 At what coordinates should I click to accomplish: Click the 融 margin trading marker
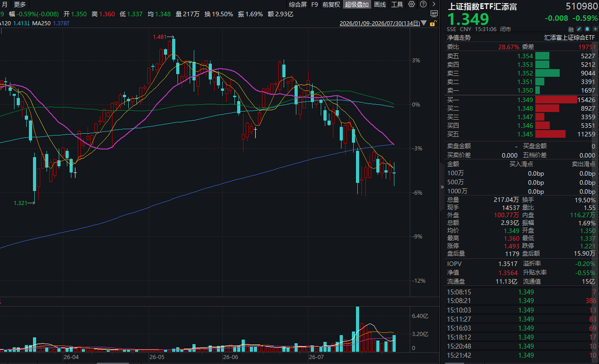click(x=571, y=29)
